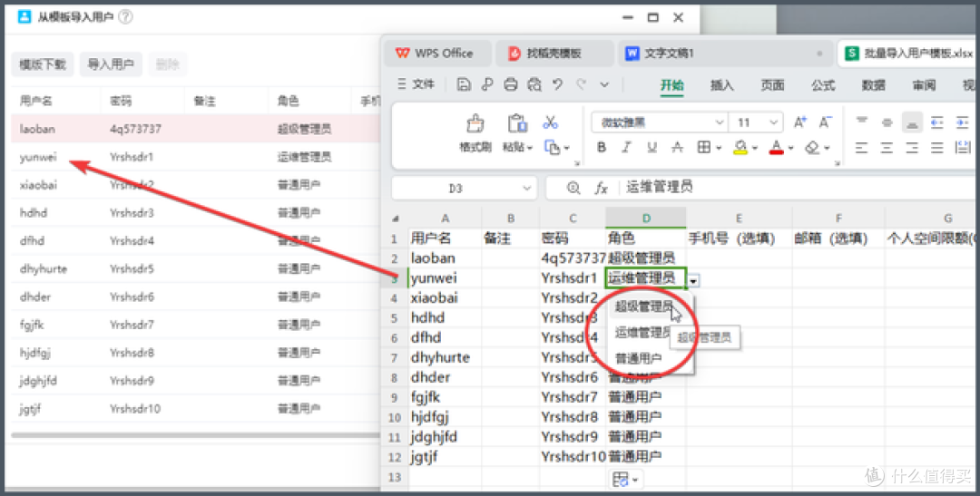Switch to the 页面 ribbon tab
The height and width of the screenshot is (496, 980).
[772, 85]
